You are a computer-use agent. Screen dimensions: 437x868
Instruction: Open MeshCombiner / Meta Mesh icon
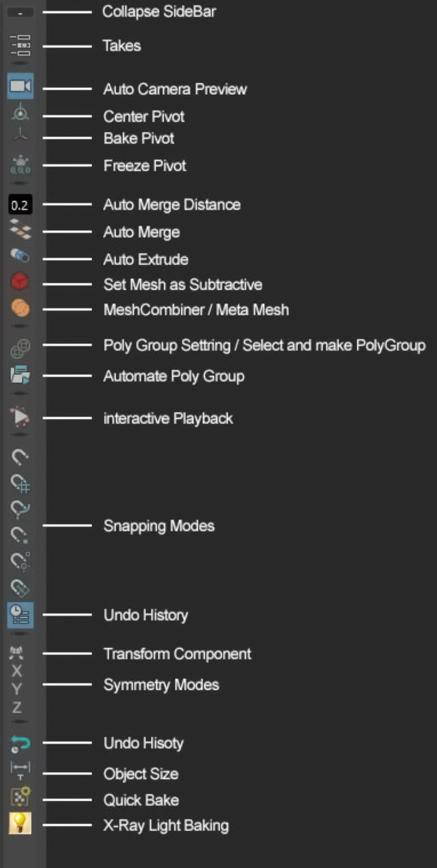[20, 308]
